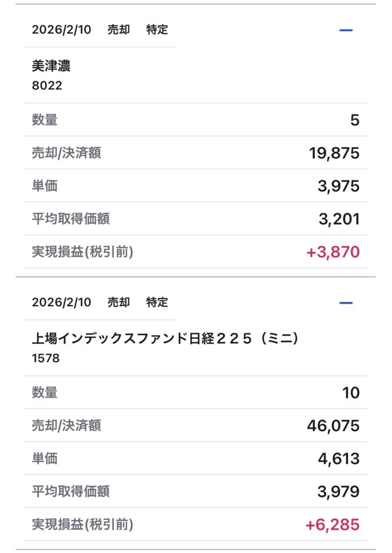The height and width of the screenshot is (553, 392).
Task: Collapse the 上場インデックスファンド日経225 transaction card
Action: tap(346, 303)
